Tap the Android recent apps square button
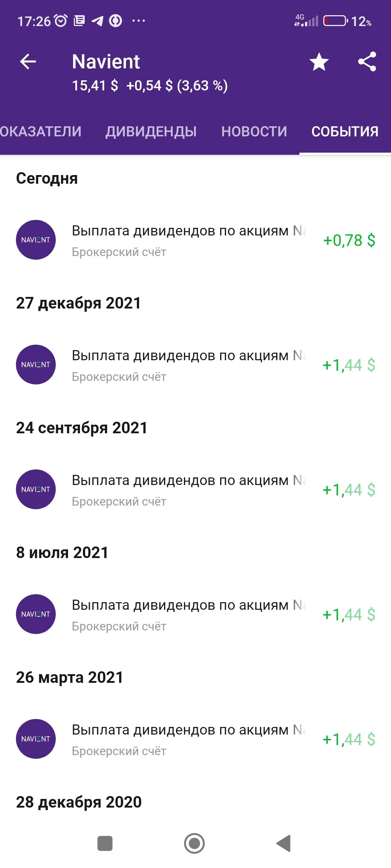Viewport: 391px width, 868px height. [x=105, y=843]
